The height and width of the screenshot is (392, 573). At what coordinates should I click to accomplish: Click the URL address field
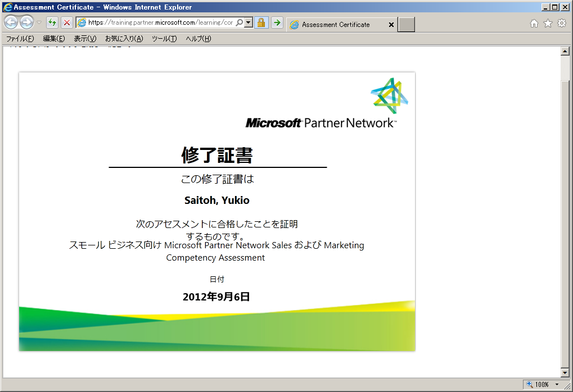pos(160,23)
